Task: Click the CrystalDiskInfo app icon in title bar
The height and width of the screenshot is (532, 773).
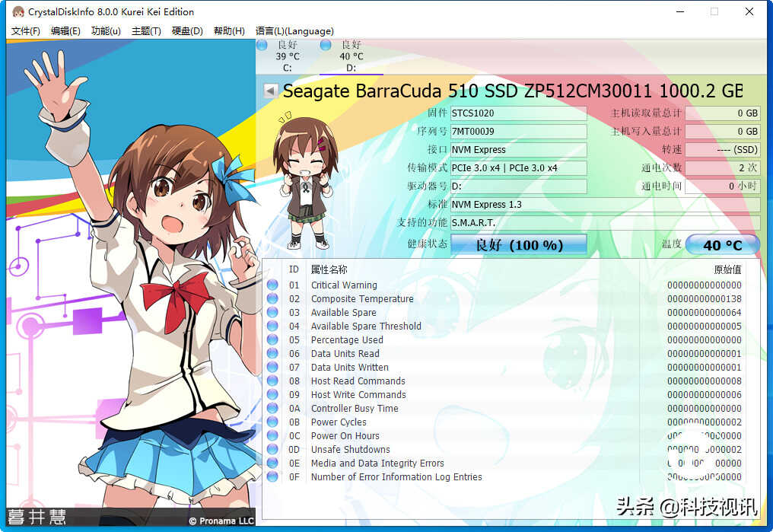Action: click(18, 11)
